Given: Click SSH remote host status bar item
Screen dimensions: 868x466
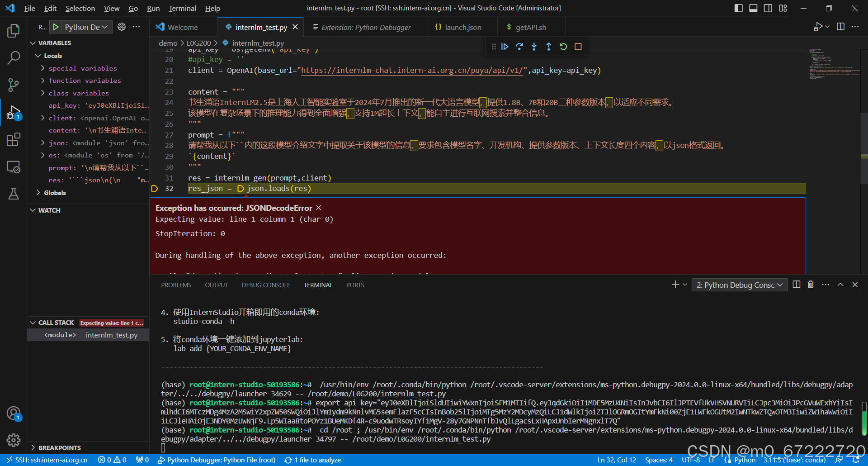Looking at the screenshot, I should (x=47, y=460).
